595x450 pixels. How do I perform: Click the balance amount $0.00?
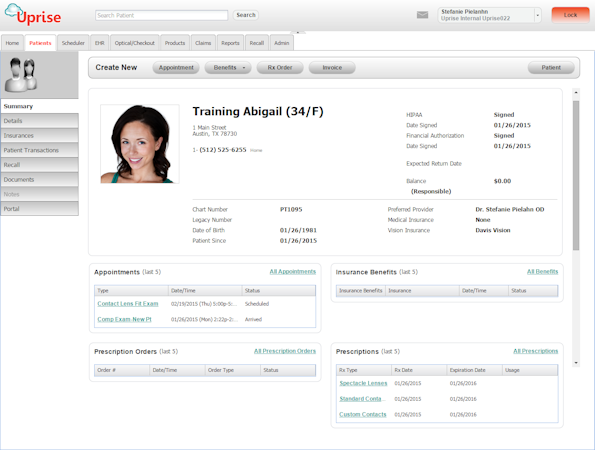click(502, 181)
